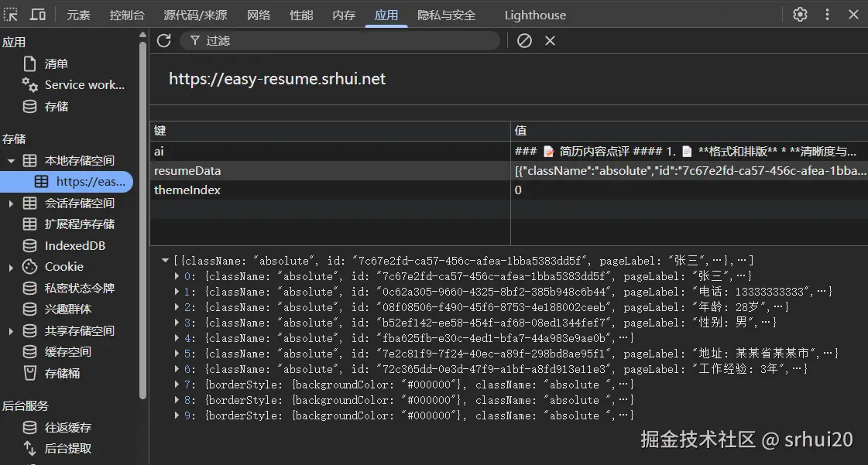
Task: Open the 网络 tab
Action: tap(259, 15)
